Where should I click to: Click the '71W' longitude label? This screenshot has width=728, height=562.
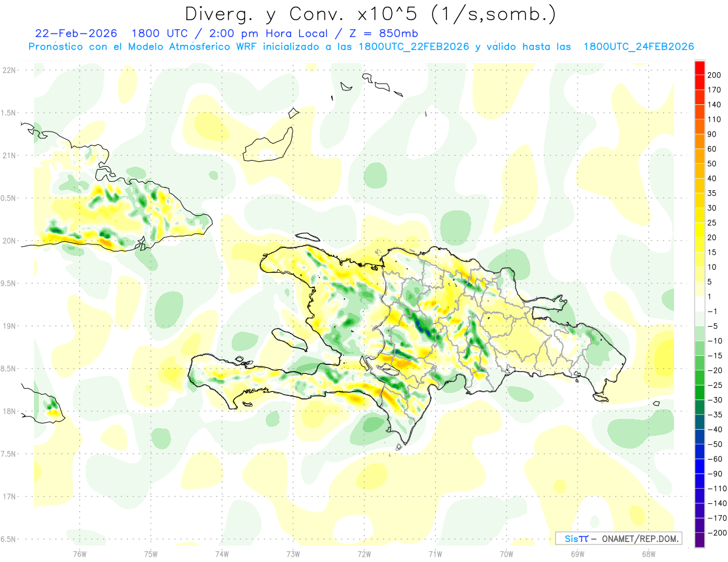pos(435,554)
